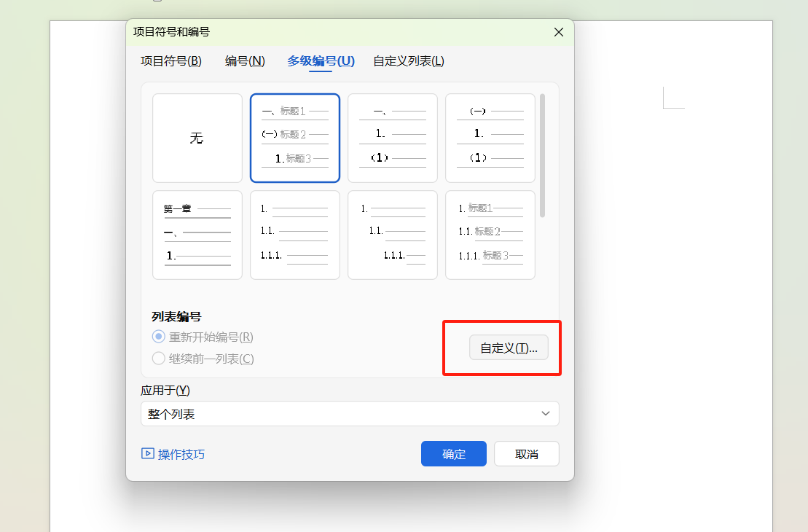Select the 无 (none) numbering style
808x532 pixels.
pos(197,137)
